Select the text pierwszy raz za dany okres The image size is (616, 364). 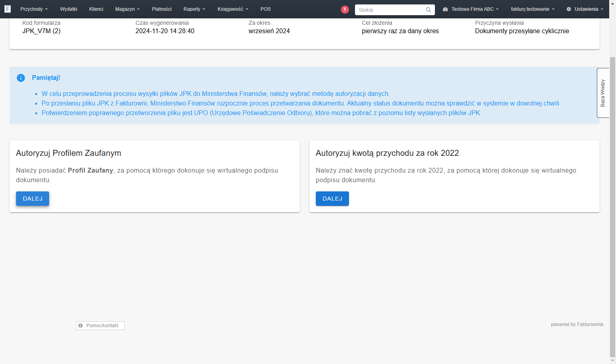[x=400, y=31]
